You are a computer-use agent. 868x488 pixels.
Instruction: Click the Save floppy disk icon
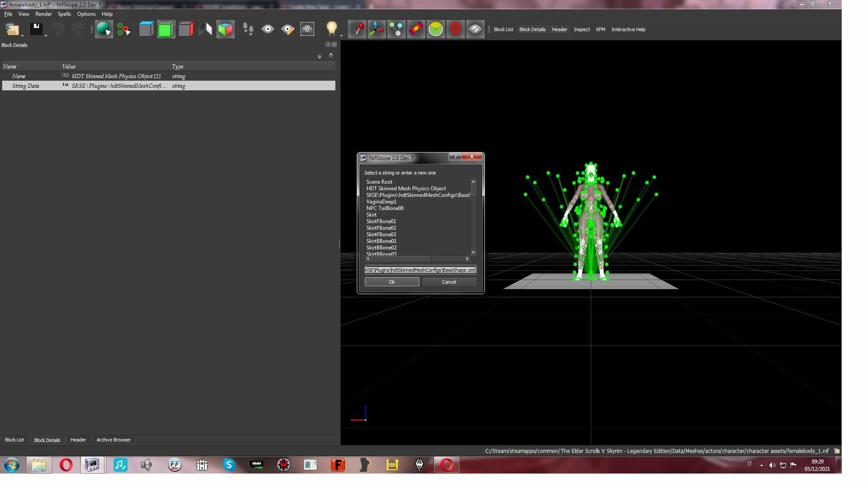click(x=36, y=29)
